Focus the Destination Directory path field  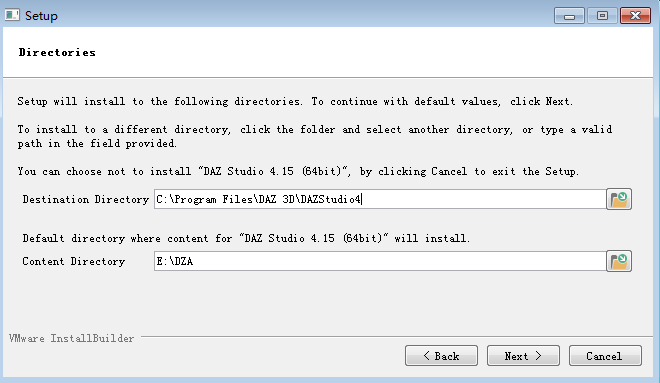(x=380, y=199)
